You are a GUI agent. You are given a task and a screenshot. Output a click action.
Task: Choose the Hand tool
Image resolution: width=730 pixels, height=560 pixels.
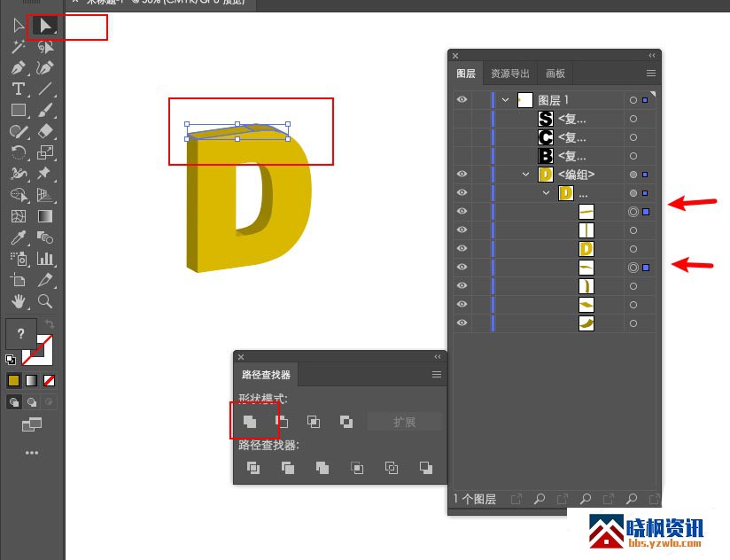click(x=18, y=301)
